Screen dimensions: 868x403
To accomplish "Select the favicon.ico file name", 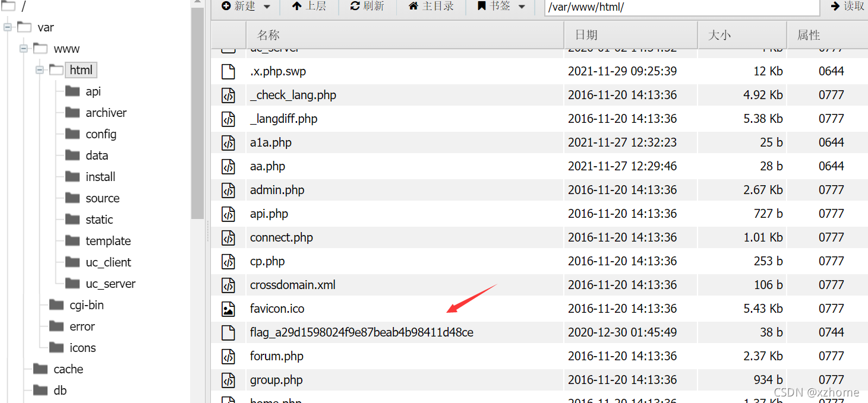I will click(277, 309).
